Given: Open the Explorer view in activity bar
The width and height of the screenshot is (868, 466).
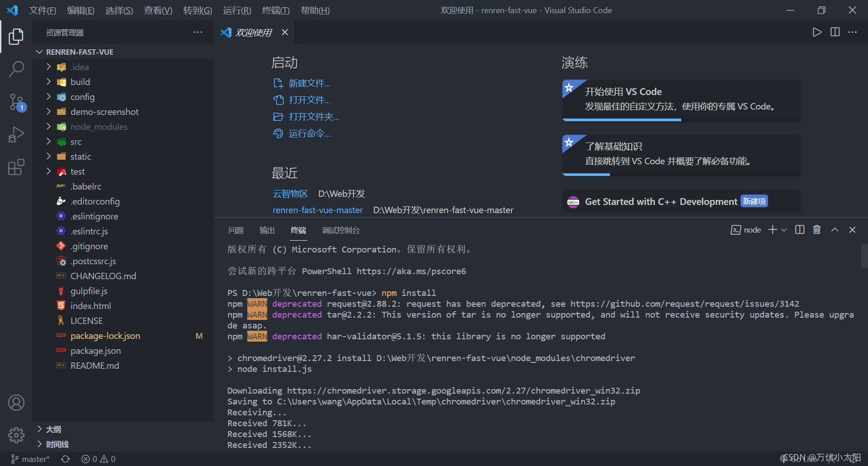Looking at the screenshot, I should coord(16,37).
